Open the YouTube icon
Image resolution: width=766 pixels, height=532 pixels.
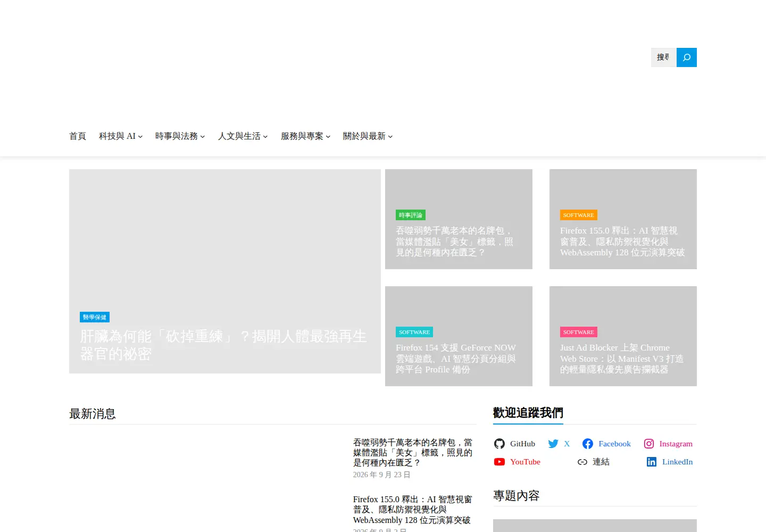499,462
